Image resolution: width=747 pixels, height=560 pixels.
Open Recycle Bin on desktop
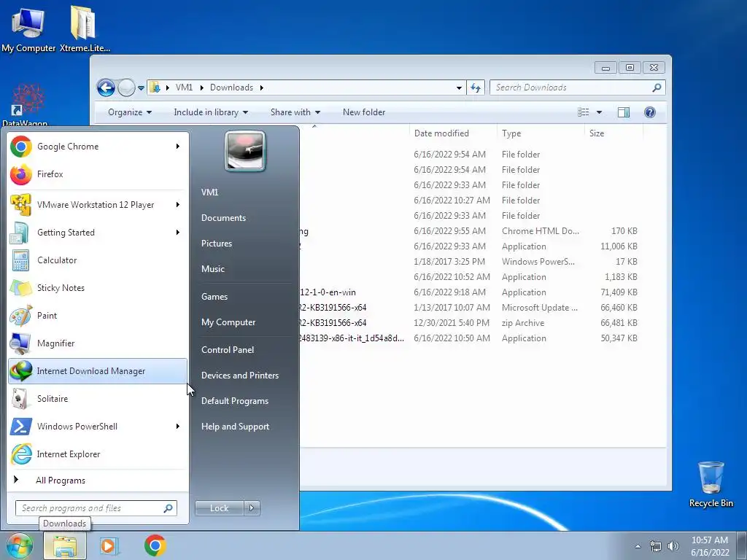[x=711, y=485]
